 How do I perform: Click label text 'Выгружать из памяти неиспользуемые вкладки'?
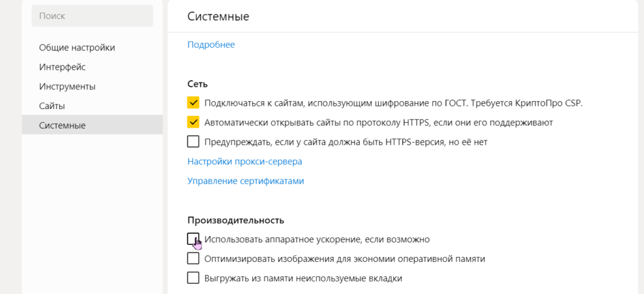coord(303,278)
